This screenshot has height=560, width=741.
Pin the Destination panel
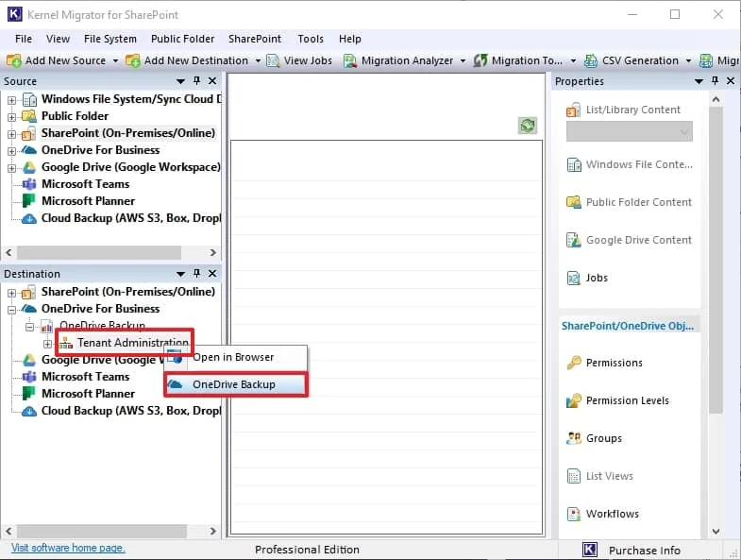click(x=197, y=273)
